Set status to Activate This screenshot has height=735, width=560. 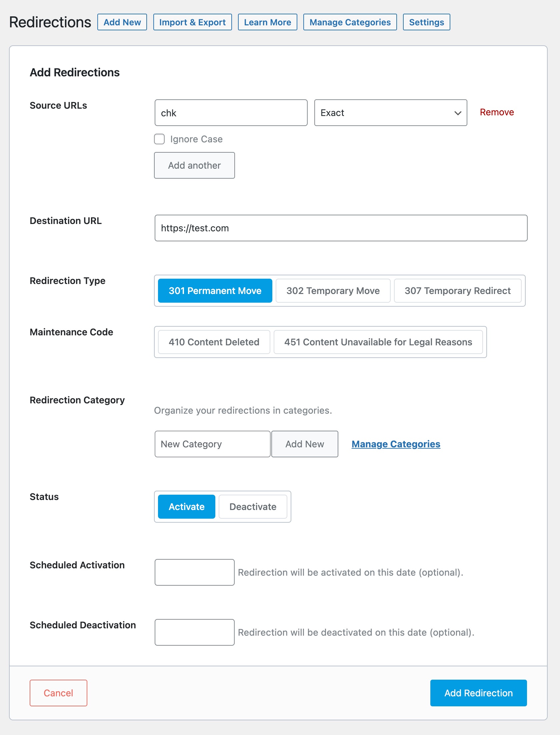tap(187, 507)
